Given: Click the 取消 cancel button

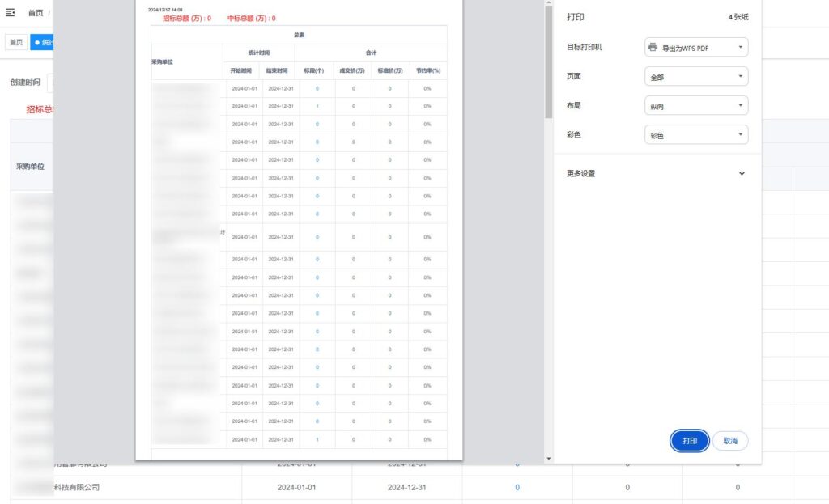Looking at the screenshot, I should pos(730,441).
